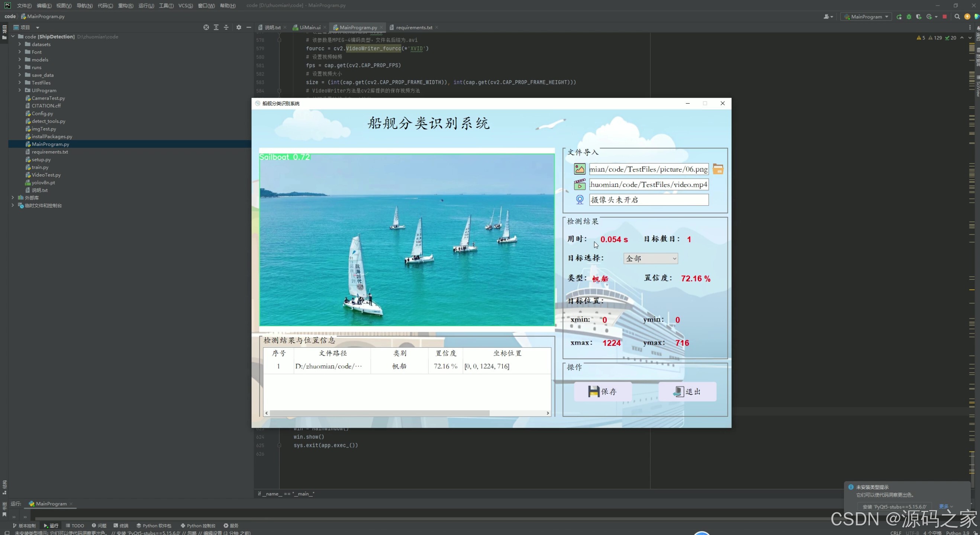Click the 安装 'PyQt5-stubs==5.15.6.0' button
The width and height of the screenshot is (980, 535).
894,506
